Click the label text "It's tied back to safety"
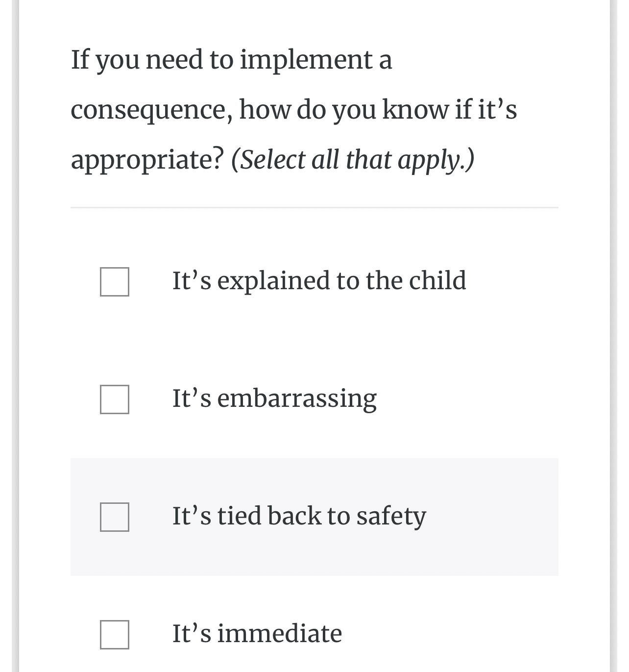This screenshot has height=672, width=629. [x=299, y=516]
